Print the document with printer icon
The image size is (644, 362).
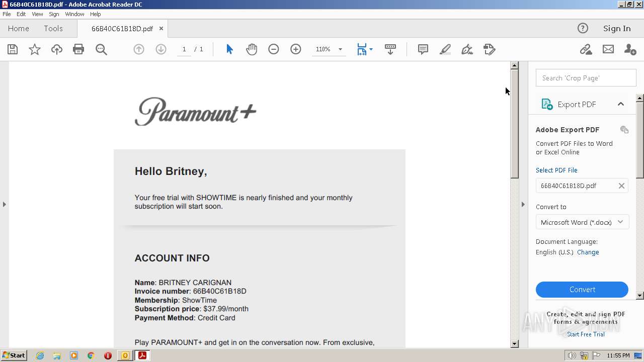pos(78,49)
